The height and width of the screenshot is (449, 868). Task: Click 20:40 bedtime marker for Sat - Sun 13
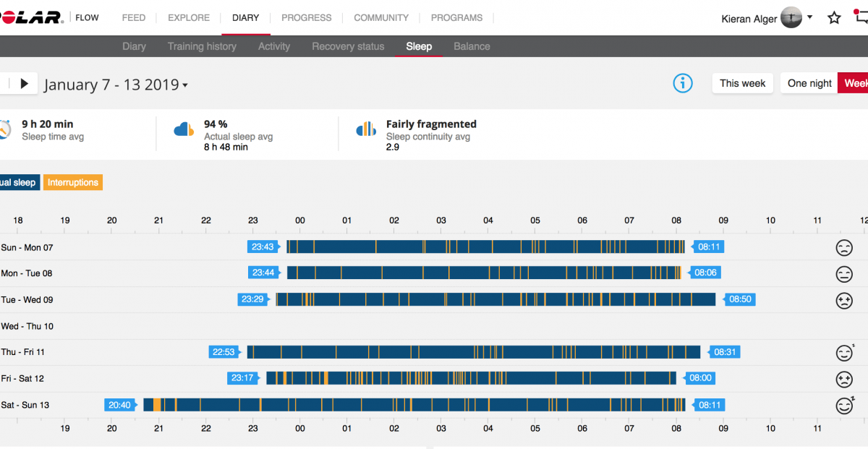pyautogui.click(x=120, y=405)
